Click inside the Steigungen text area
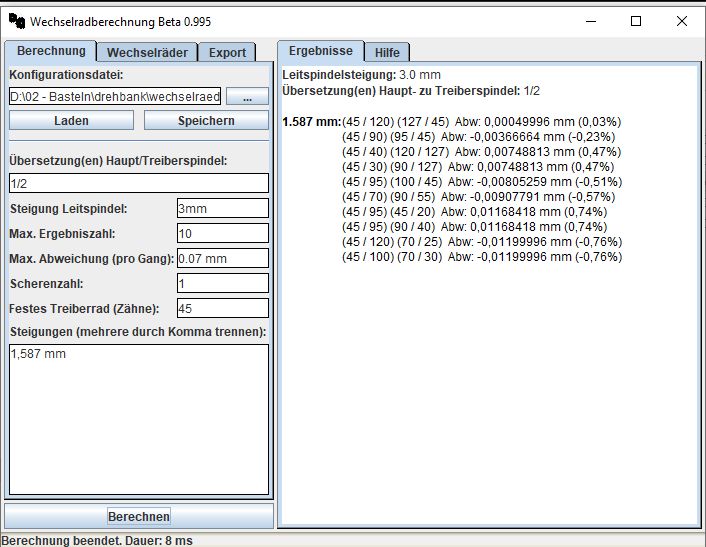 [139, 420]
